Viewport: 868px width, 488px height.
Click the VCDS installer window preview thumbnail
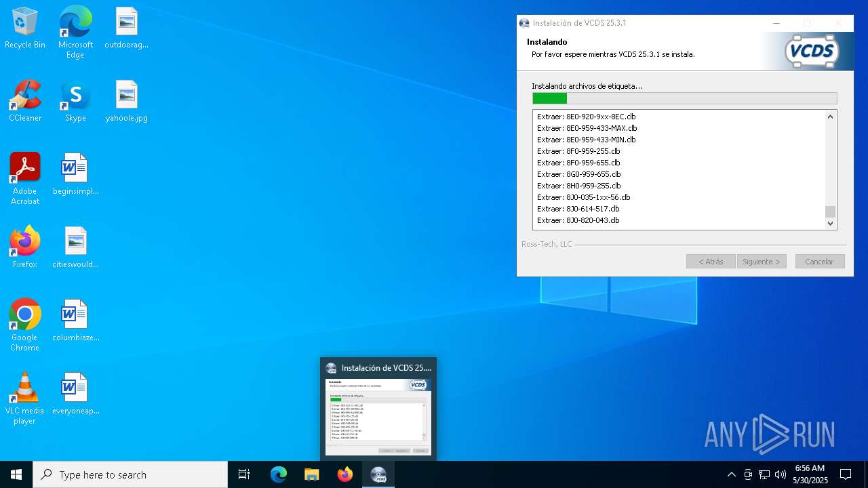pyautogui.click(x=378, y=417)
